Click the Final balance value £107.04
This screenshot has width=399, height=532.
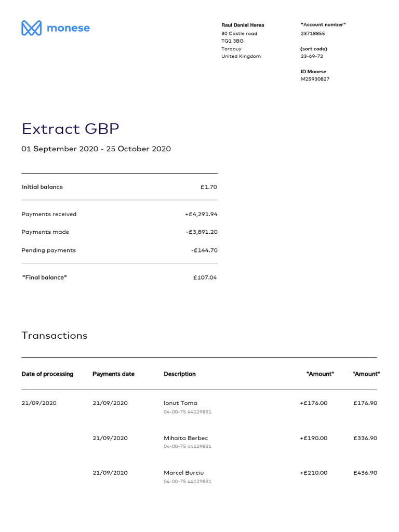pos(205,277)
